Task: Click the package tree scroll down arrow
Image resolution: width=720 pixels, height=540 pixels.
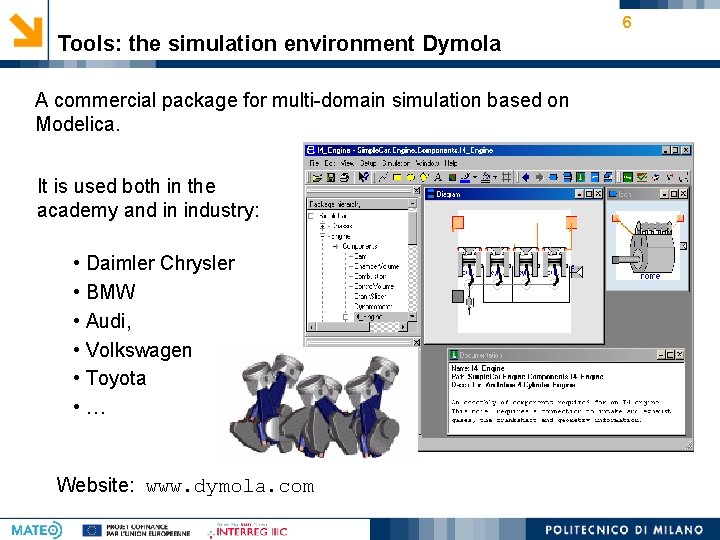Action: (x=412, y=317)
